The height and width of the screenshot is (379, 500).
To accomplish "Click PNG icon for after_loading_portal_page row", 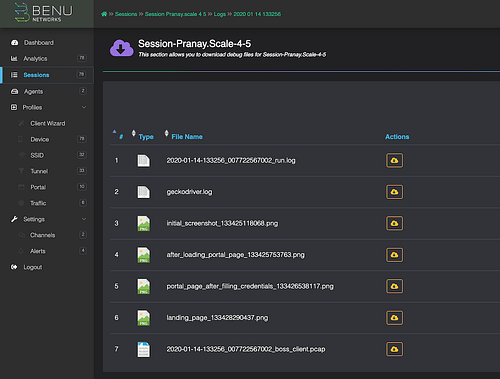I will 144,255.
